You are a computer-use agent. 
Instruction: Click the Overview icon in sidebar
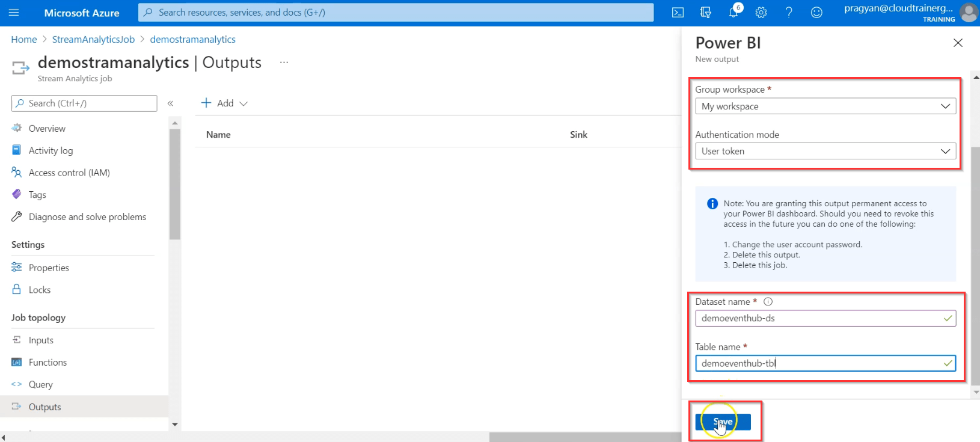17,128
